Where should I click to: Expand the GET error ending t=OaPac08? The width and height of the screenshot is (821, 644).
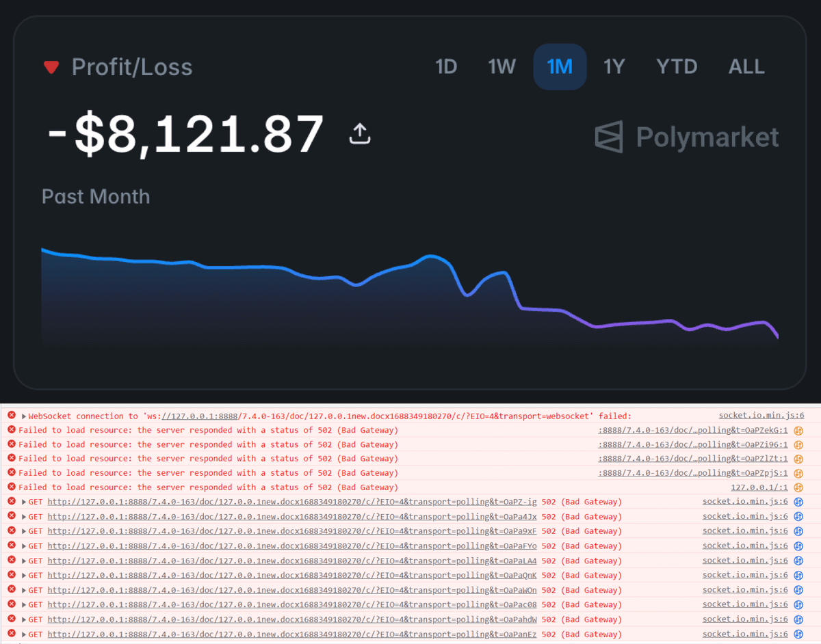tap(23, 604)
